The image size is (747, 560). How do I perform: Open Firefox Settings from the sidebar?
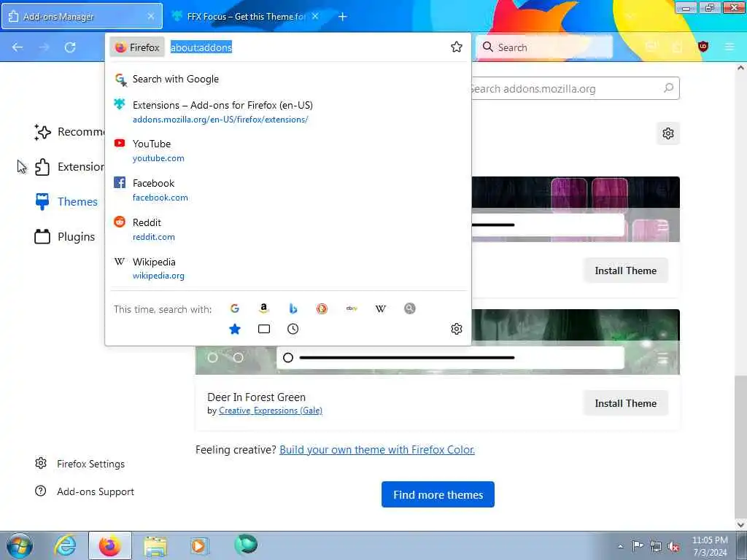pos(80,464)
